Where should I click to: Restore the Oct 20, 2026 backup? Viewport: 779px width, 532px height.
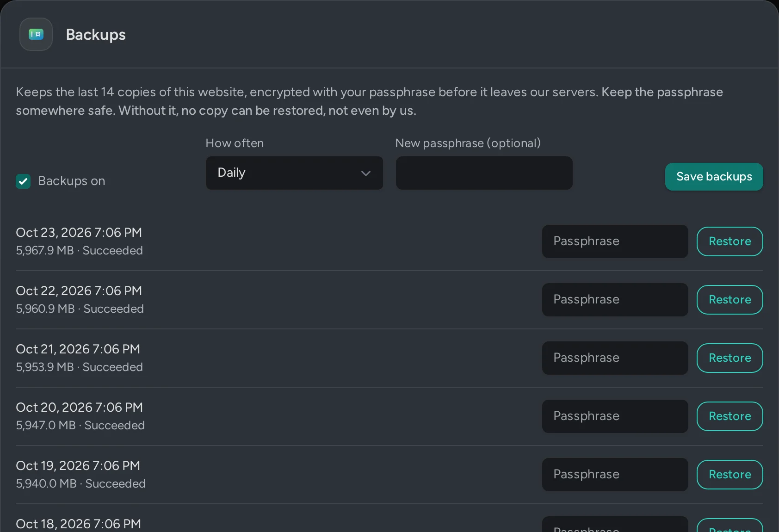click(730, 416)
